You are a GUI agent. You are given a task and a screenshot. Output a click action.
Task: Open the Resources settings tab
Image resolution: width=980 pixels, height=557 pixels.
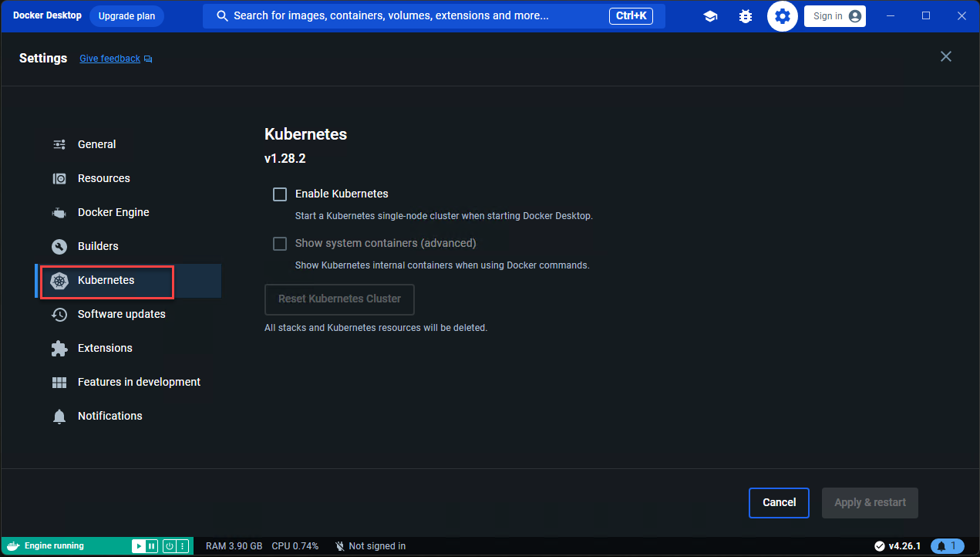click(129, 178)
